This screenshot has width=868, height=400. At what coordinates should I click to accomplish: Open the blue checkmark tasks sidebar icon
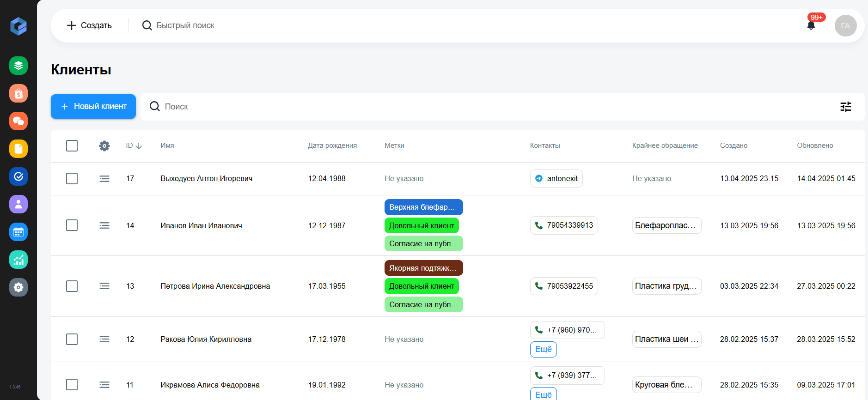pyautogui.click(x=18, y=176)
